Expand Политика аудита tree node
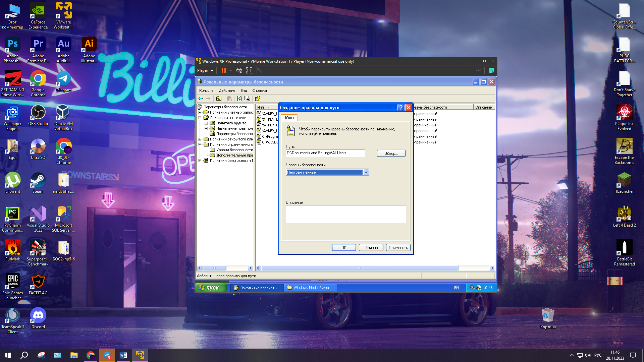Image resolution: width=644 pixels, height=362 pixels. click(x=206, y=123)
